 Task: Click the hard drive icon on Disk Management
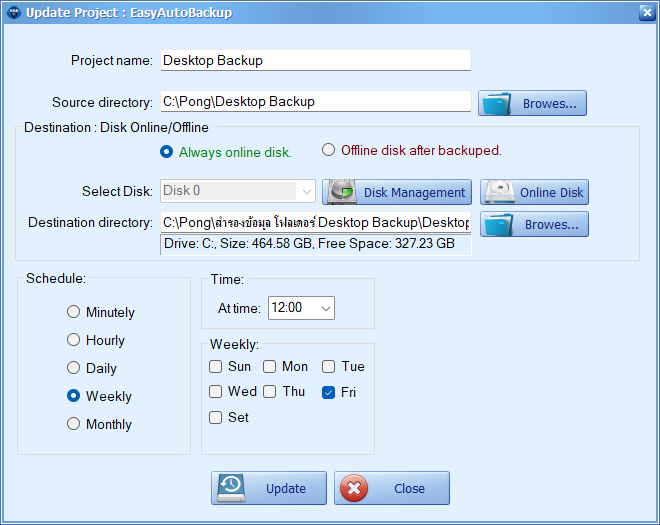[341, 192]
